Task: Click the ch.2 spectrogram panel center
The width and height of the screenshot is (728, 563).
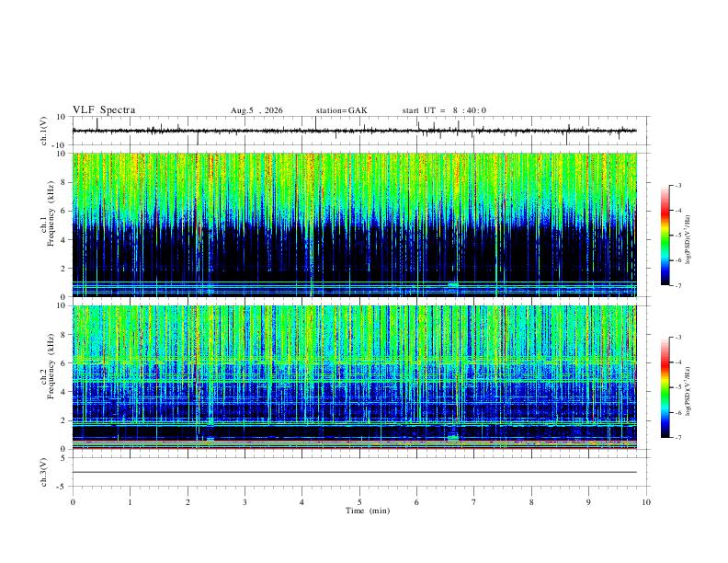Action: click(x=355, y=377)
